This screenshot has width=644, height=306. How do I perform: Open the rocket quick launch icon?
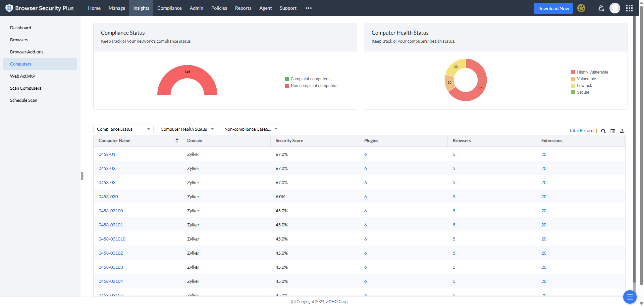pos(601,8)
